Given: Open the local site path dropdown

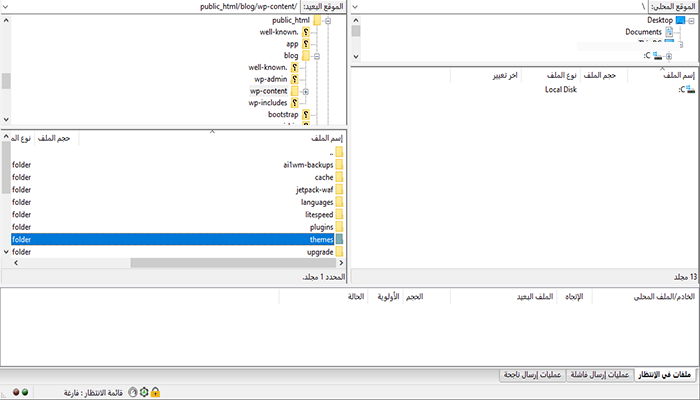Looking at the screenshot, I should pos(359,6).
